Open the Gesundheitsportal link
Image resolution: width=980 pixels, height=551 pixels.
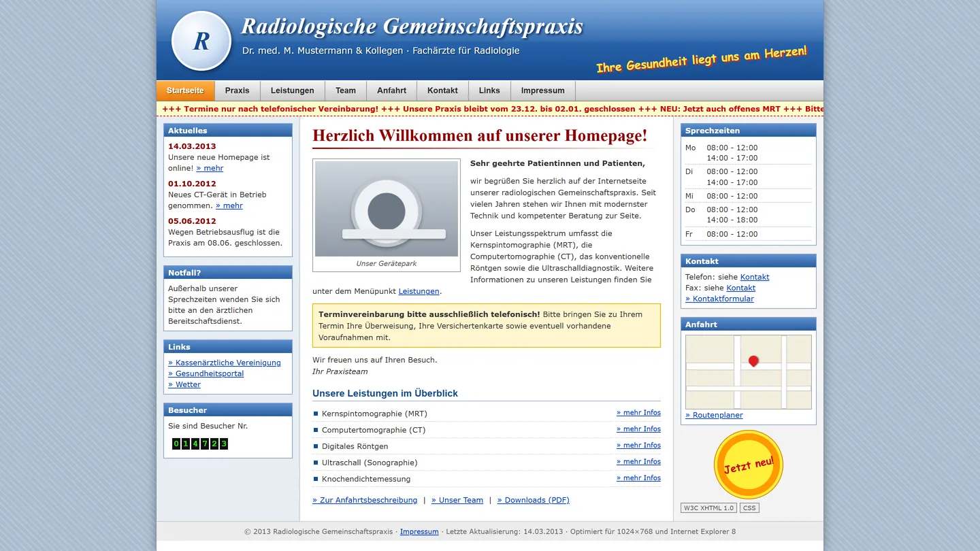click(206, 373)
